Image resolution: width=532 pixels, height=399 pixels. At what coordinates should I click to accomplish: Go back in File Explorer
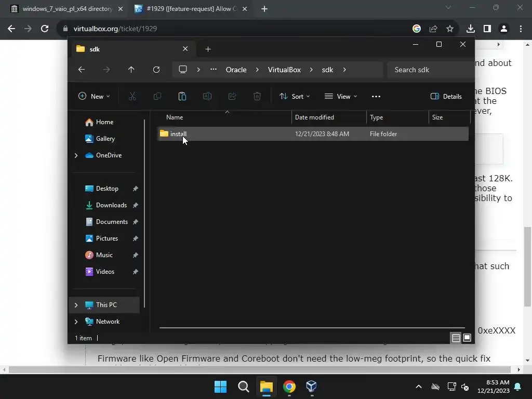point(82,70)
